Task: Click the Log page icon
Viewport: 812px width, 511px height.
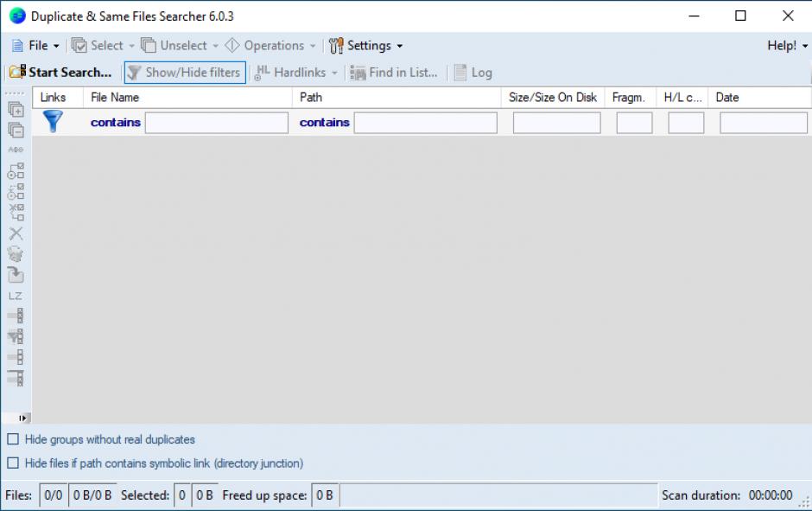Action: [460, 73]
